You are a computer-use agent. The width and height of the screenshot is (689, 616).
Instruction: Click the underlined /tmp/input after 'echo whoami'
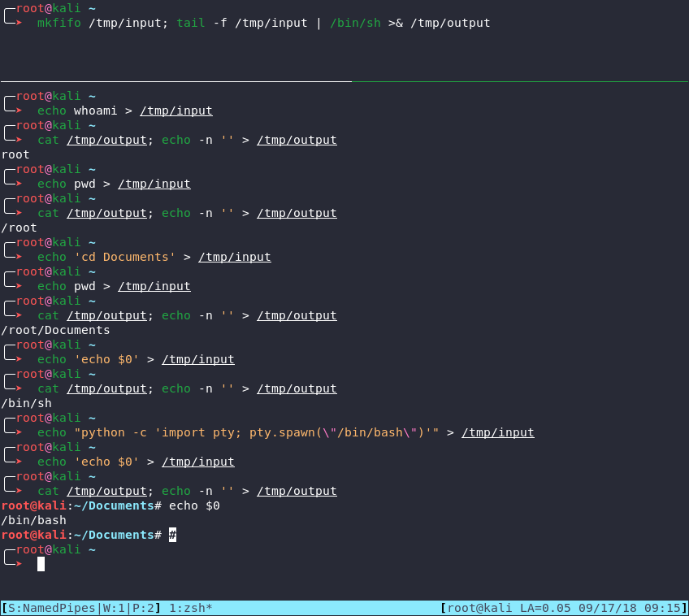(x=176, y=111)
